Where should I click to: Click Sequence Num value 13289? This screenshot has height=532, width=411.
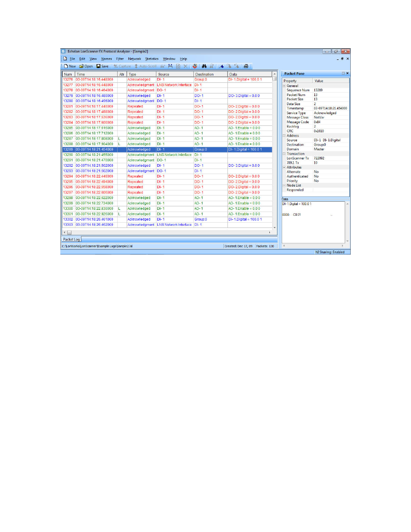pyautogui.click(x=318, y=90)
